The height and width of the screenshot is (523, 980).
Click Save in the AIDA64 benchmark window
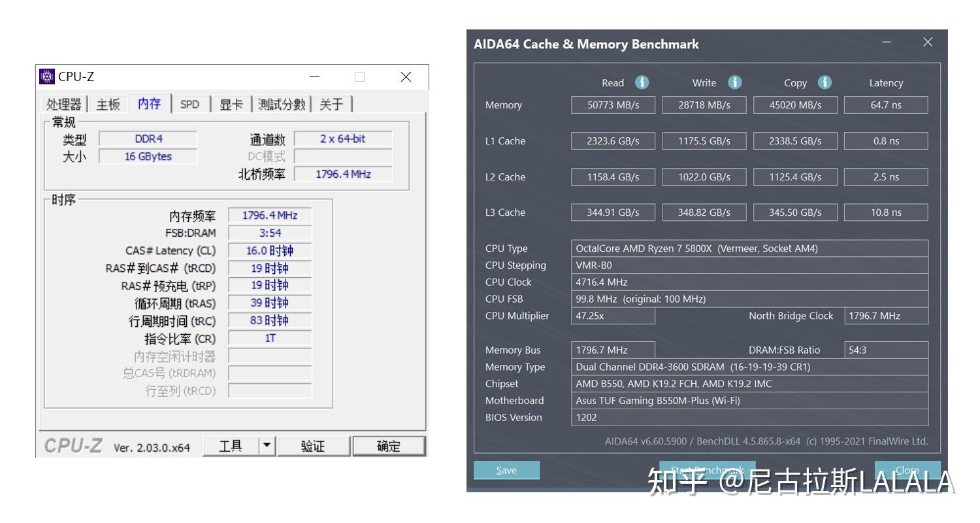coord(506,469)
